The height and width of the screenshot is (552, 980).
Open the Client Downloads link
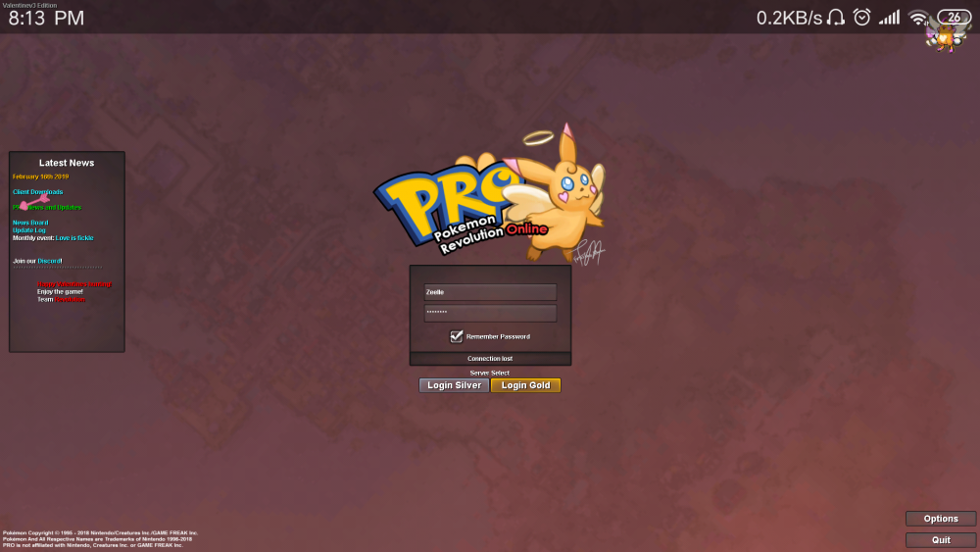(37, 192)
